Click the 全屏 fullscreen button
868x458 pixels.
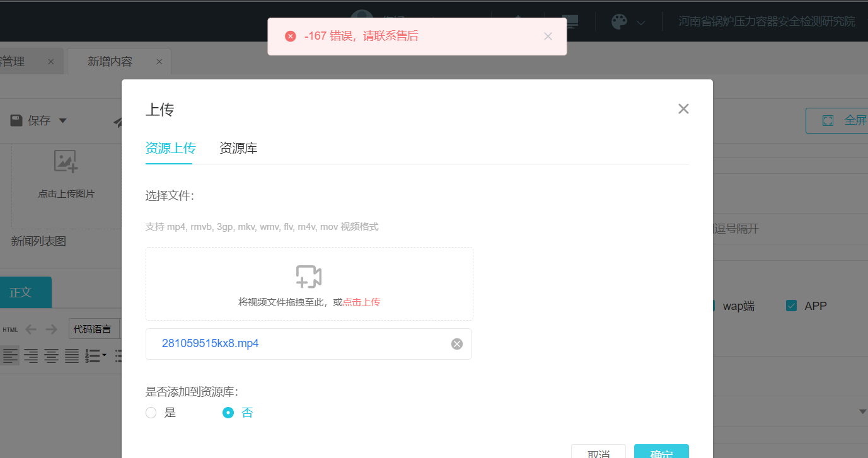click(837, 120)
